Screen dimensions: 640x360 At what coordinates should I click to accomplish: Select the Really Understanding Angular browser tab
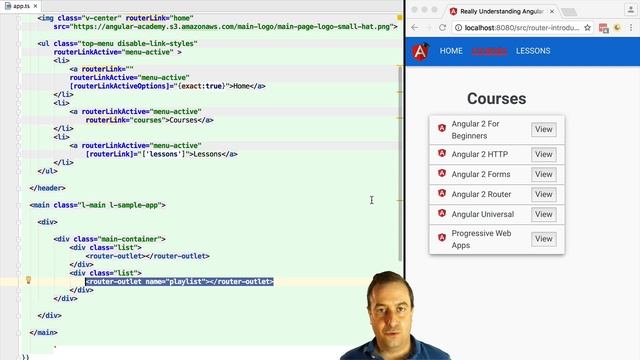coord(501,11)
